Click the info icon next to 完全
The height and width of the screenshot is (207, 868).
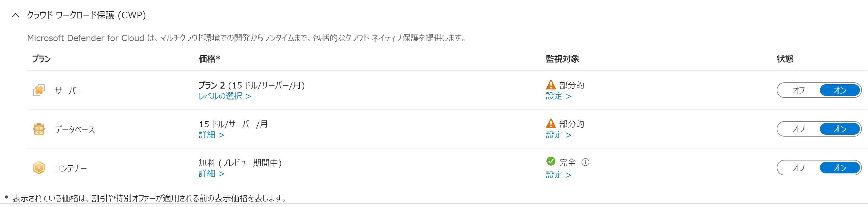[x=586, y=162]
